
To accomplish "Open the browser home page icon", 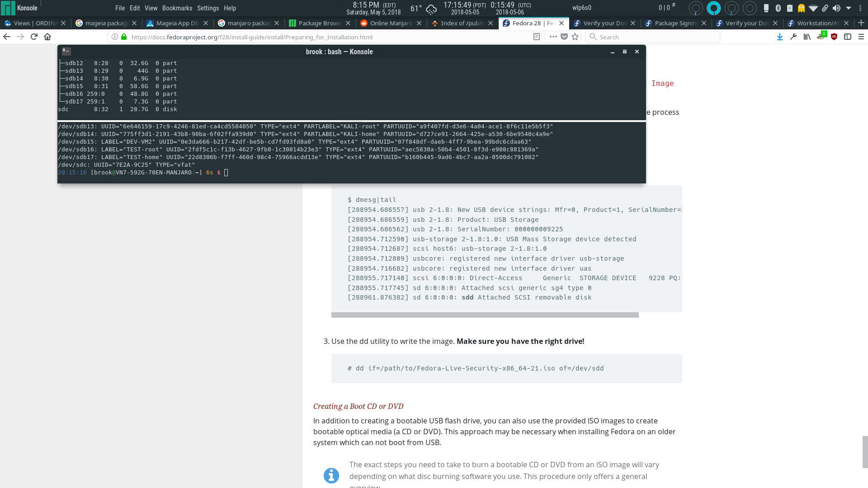I will click(x=47, y=37).
